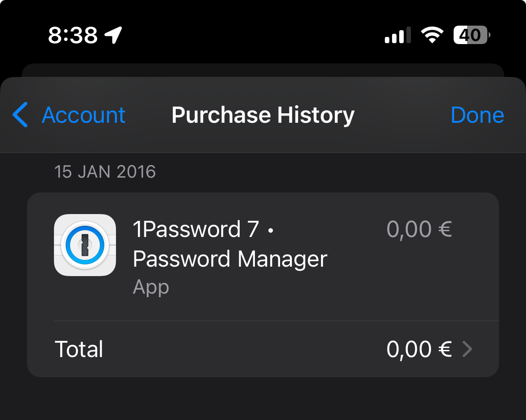Click the date header 15 JAN 2016
The height and width of the screenshot is (420, 526).
coord(105,171)
